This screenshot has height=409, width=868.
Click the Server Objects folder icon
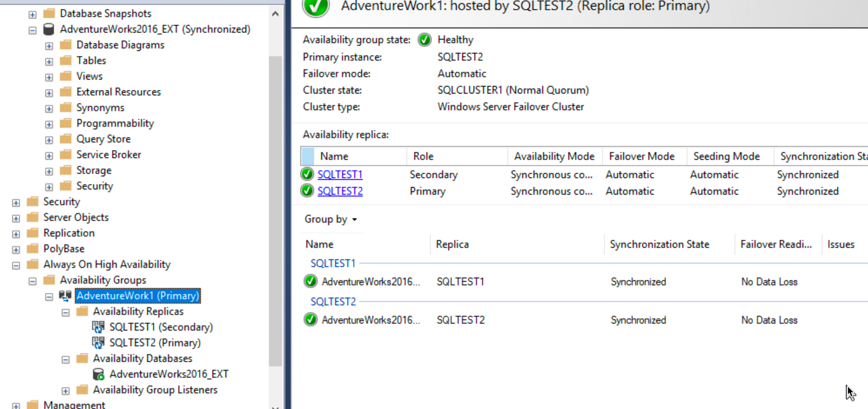pos(32,218)
